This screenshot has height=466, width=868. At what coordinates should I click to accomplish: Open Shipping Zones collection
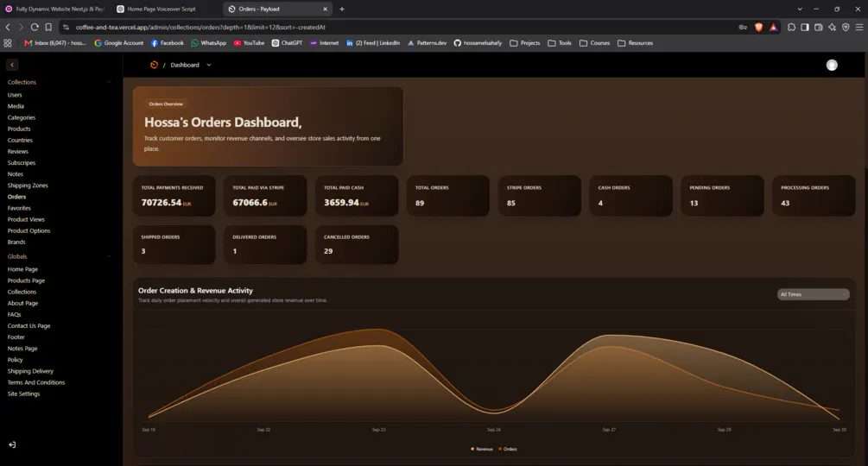tap(28, 186)
